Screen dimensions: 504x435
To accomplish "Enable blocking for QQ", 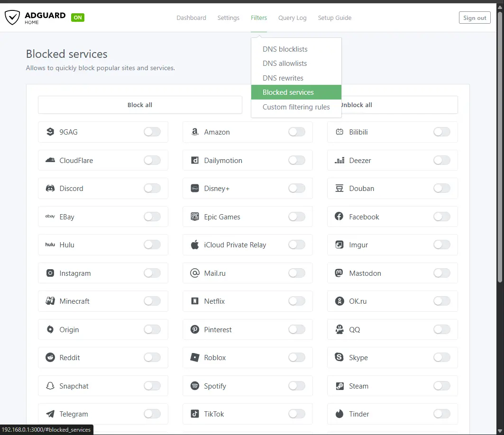I will 441,329.
